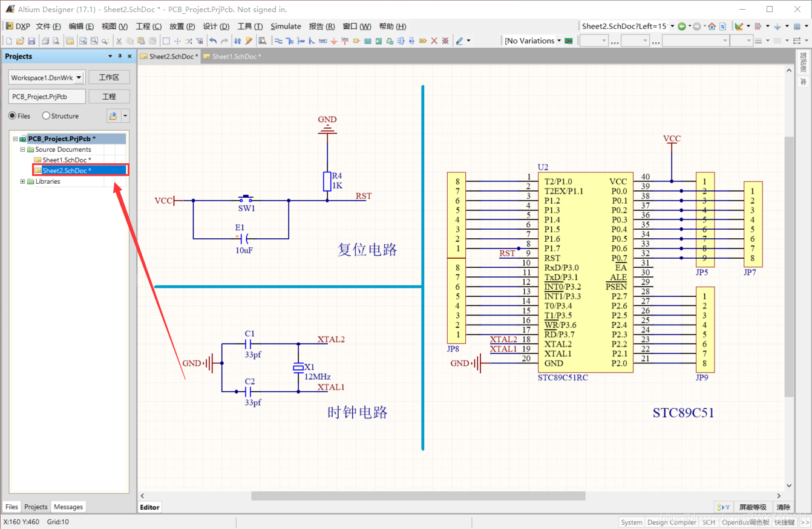Click the 工程 button

(109, 97)
